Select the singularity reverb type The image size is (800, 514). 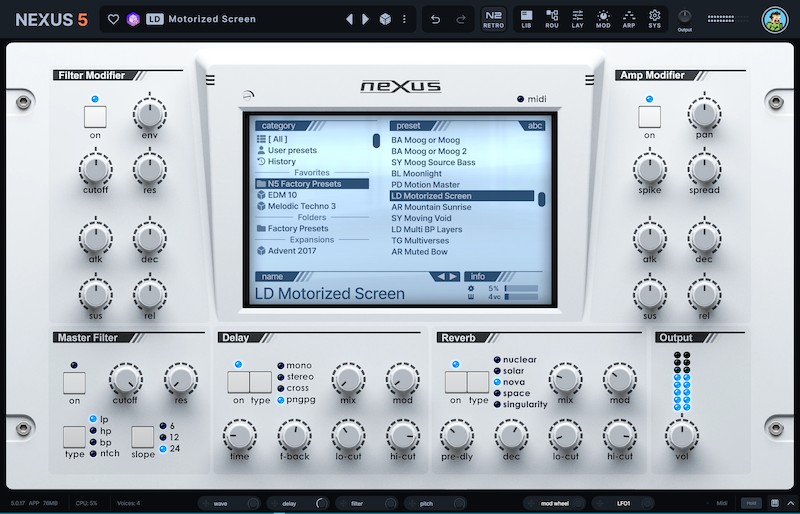(x=520, y=404)
